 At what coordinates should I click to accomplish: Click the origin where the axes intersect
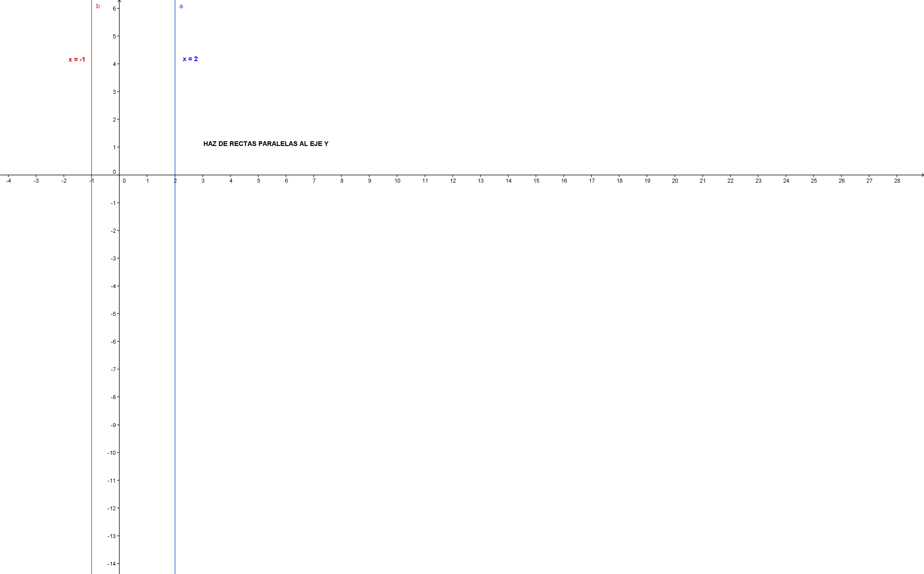pyautogui.click(x=119, y=175)
